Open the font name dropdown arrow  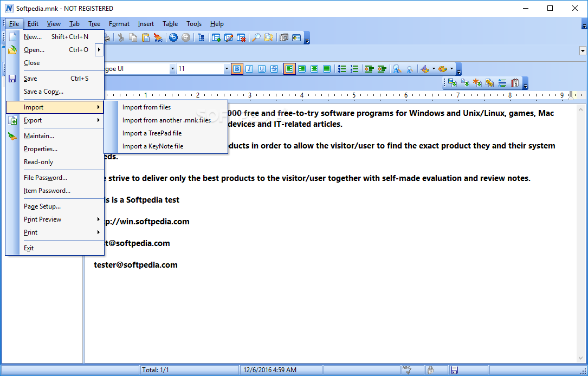[172, 69]
